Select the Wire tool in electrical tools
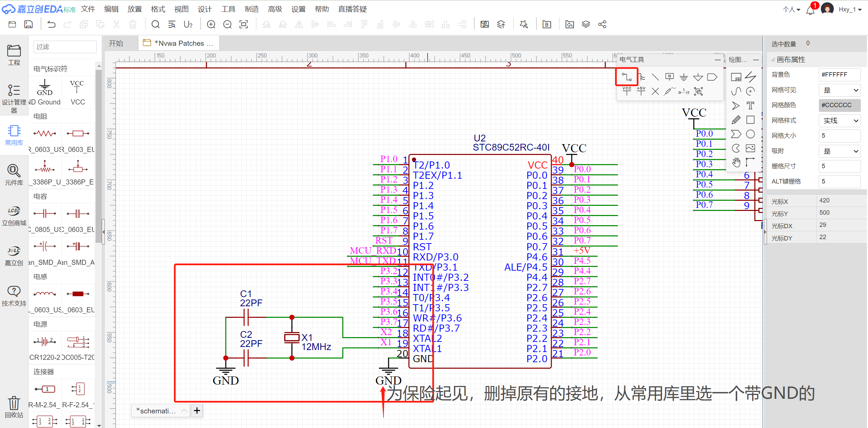868x428 pixels. click(x=627, y=77)
